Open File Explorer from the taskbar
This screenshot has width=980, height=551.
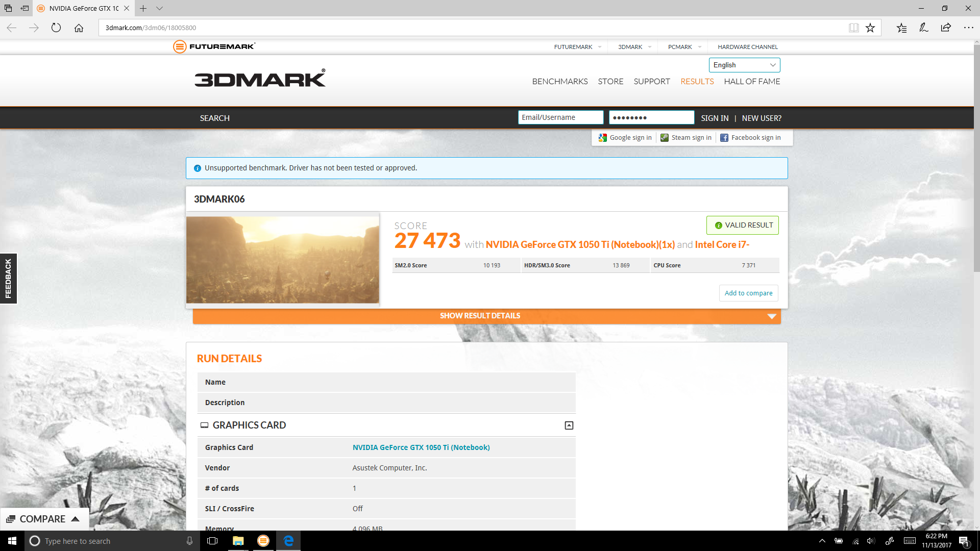[x=238, y=541]
